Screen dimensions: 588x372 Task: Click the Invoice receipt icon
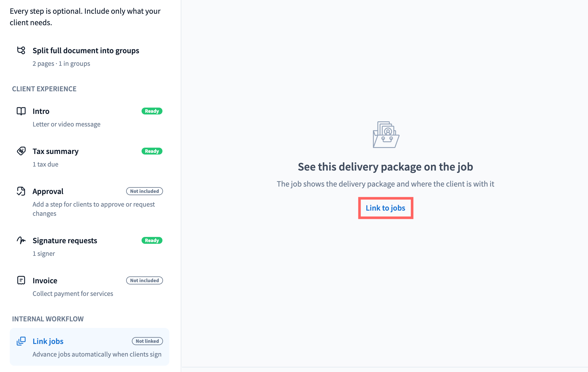tap(21, 280)
